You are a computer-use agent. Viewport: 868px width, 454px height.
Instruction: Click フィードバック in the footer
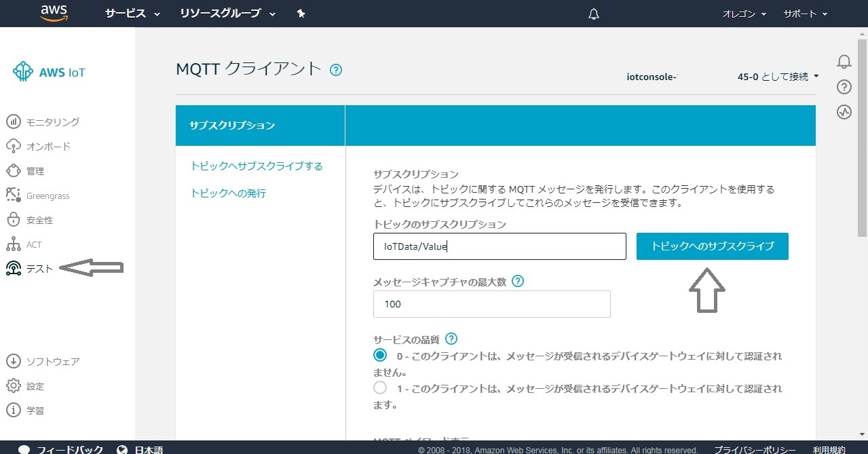(x=70, y=450)
